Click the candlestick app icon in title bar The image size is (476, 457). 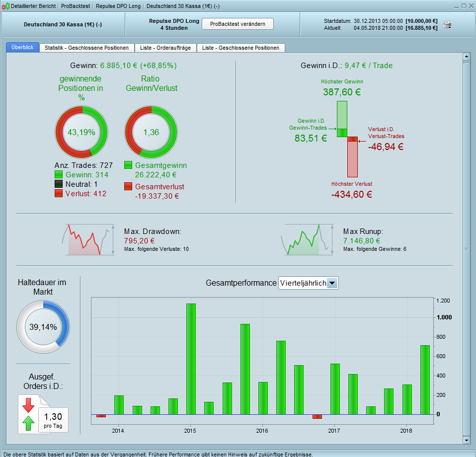point(5,6)
